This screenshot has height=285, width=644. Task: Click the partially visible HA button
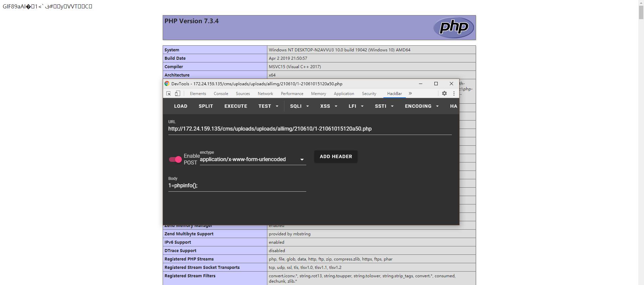click(x=453, y=106)
